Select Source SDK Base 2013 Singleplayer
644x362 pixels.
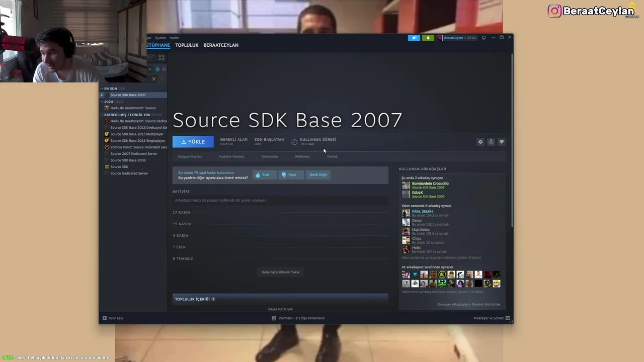(133, 141)
